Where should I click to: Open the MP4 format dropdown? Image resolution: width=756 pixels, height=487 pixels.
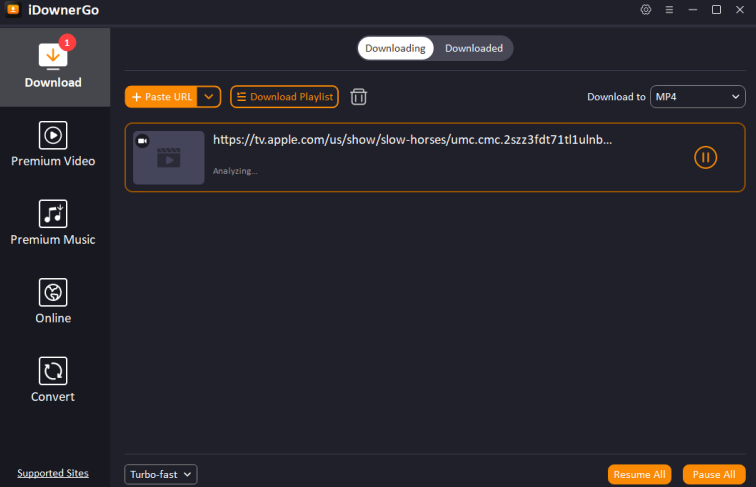(697, 97)
